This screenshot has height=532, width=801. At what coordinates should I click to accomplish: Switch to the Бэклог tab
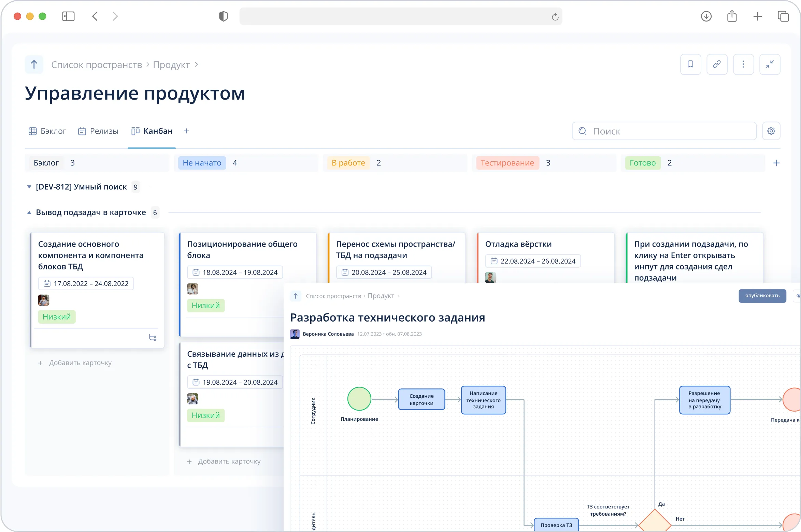tap(47, 131)
